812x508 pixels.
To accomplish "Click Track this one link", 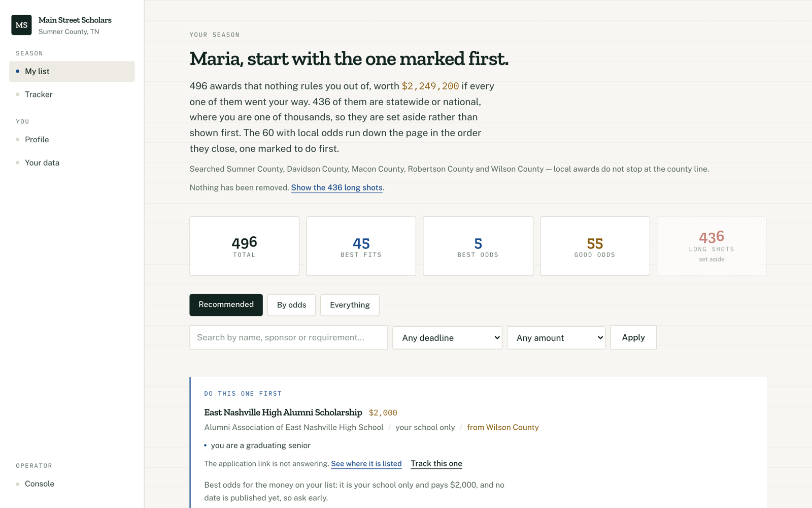I will point(436,464).
